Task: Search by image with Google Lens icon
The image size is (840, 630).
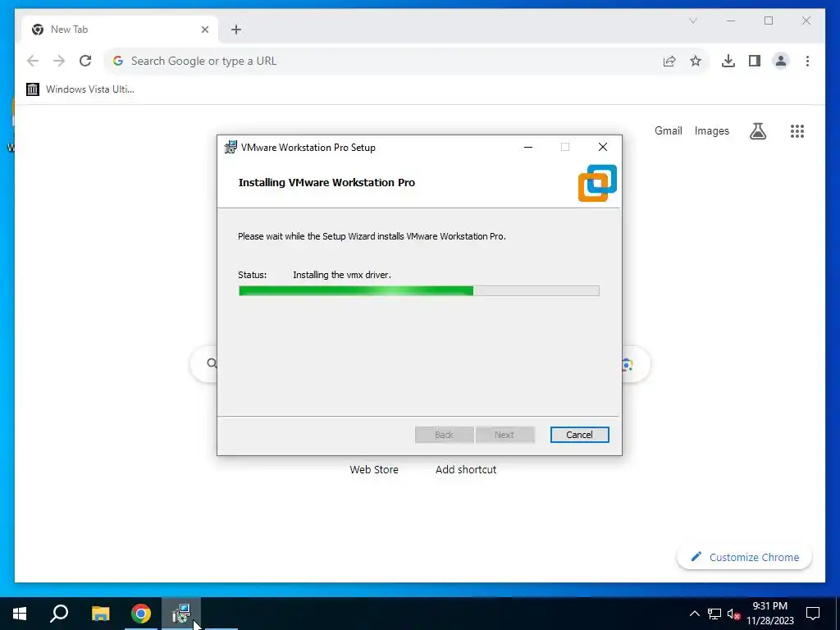Action: pyautogui.click(x=628, y=364)
